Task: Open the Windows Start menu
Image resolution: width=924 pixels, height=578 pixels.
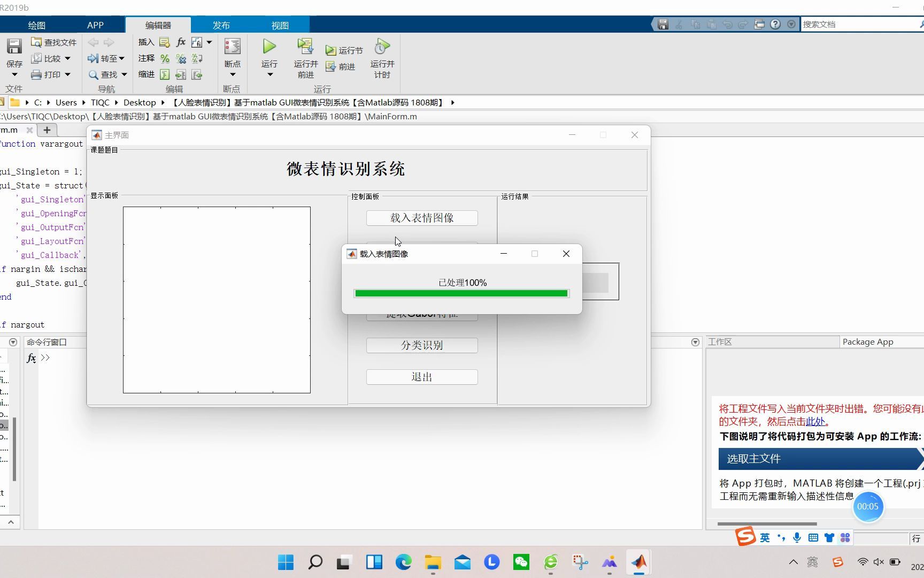Action: click(286, 562)
